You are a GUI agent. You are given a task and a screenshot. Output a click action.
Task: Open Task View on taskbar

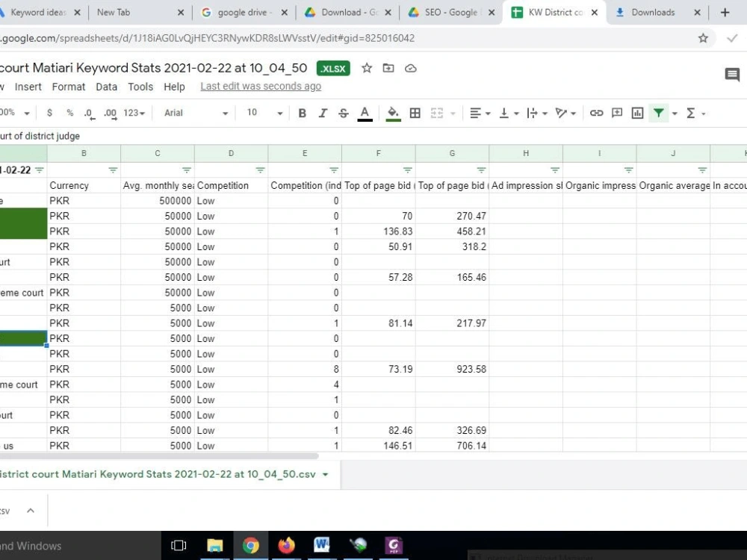(179, 545)
